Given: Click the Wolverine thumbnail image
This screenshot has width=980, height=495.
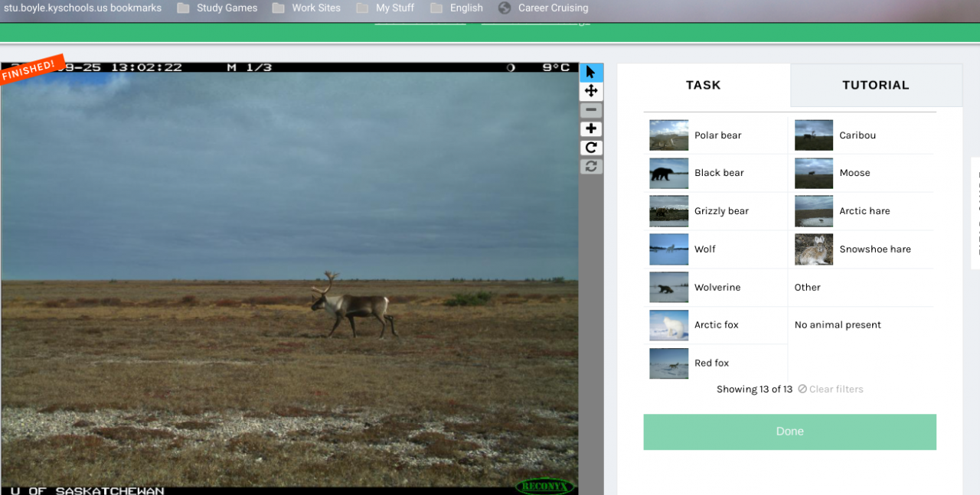Looking at the screenshot, I should tap(668, 288).
